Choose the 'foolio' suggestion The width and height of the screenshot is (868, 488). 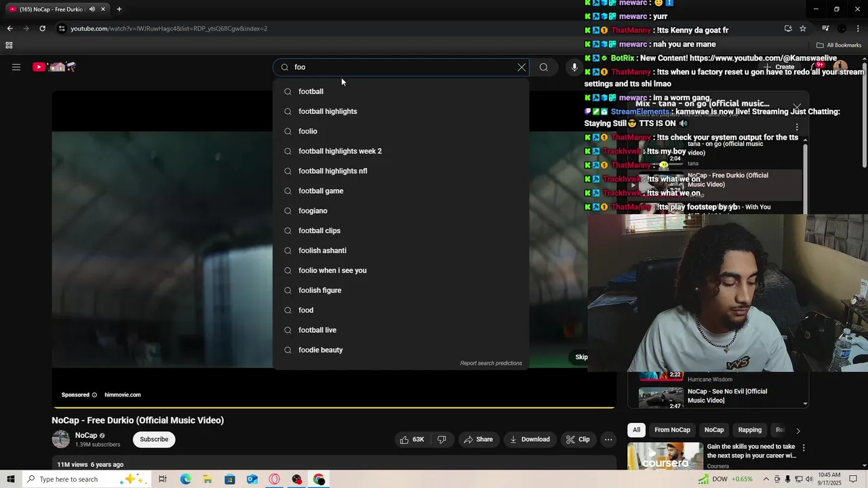pos(401,131)
